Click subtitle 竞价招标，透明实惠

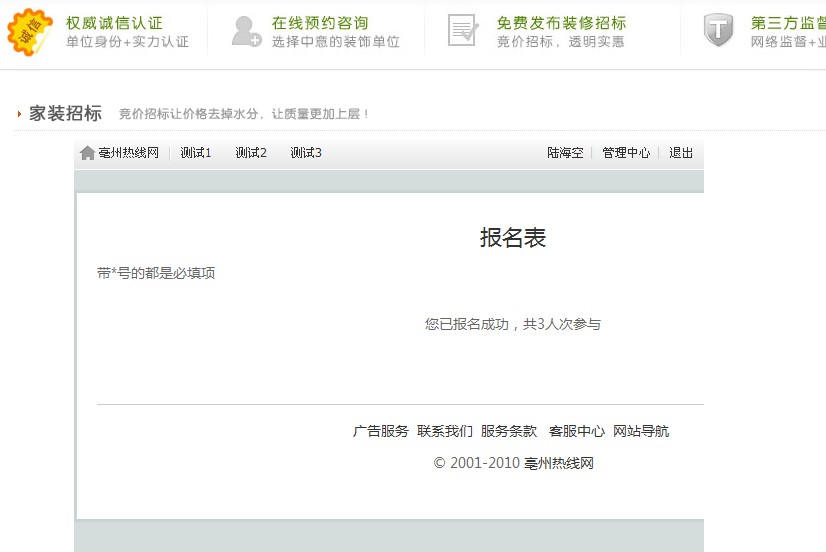coord(560,42)
